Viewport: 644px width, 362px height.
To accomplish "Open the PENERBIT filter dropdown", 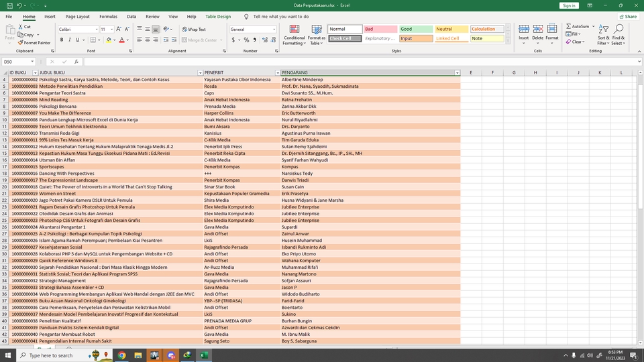I will (x=277, y=72).
